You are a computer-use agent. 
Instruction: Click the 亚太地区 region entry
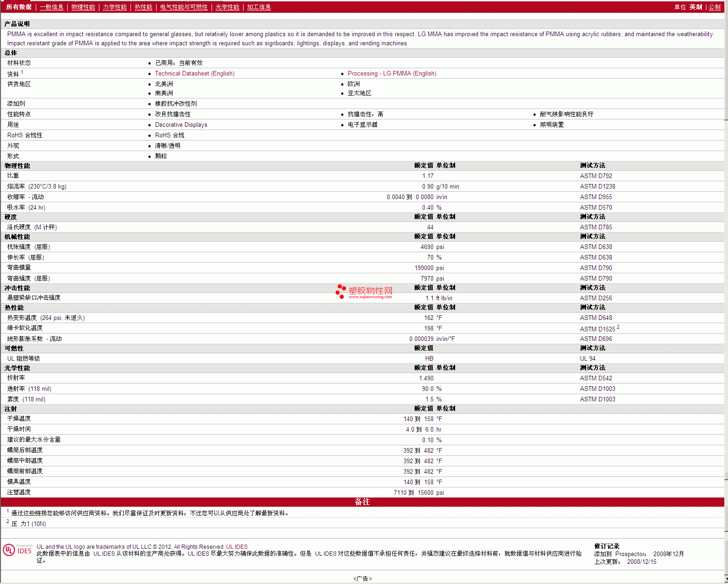tap(359, 93)
